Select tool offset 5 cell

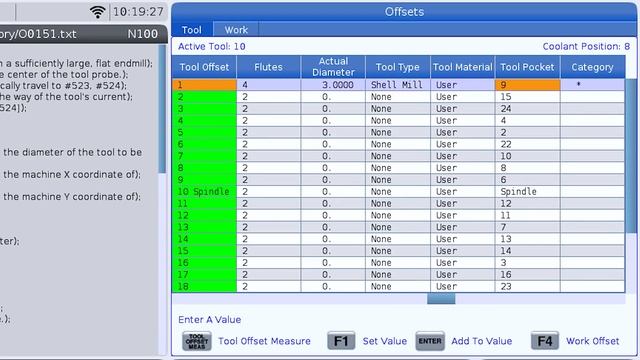click(x=204, y=132)
